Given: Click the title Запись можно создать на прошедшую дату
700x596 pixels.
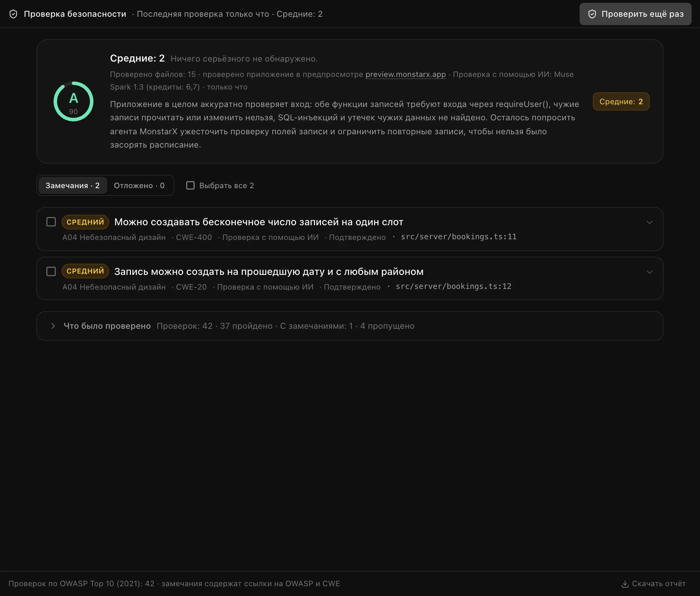Looking at the screenshot, I should click(x=269, y=271).
